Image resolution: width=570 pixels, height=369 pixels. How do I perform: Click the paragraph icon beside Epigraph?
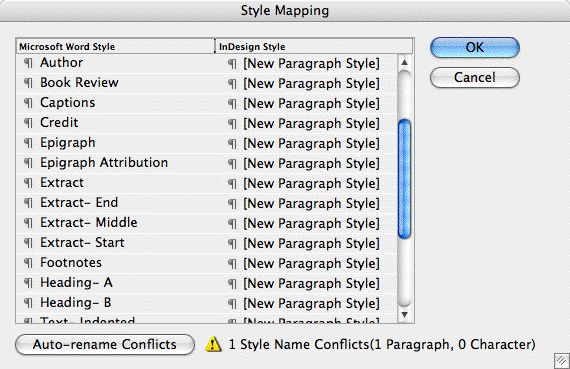point(28,143)
